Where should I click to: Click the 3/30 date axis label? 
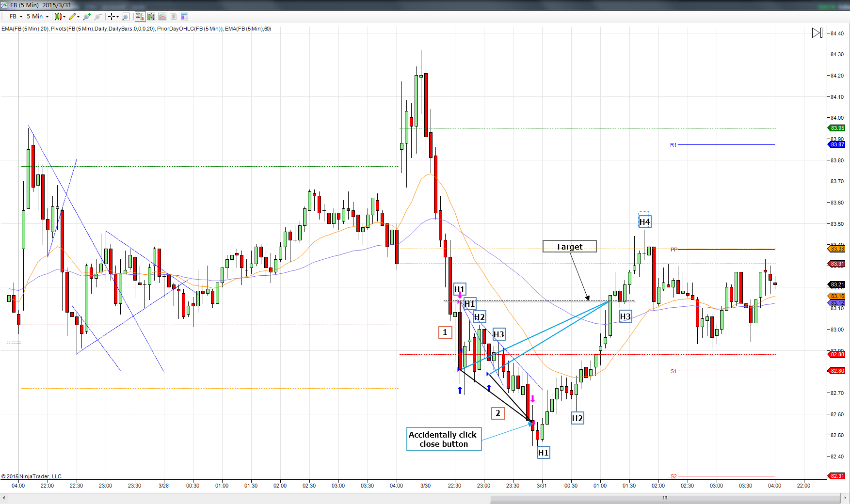(425, 486)
